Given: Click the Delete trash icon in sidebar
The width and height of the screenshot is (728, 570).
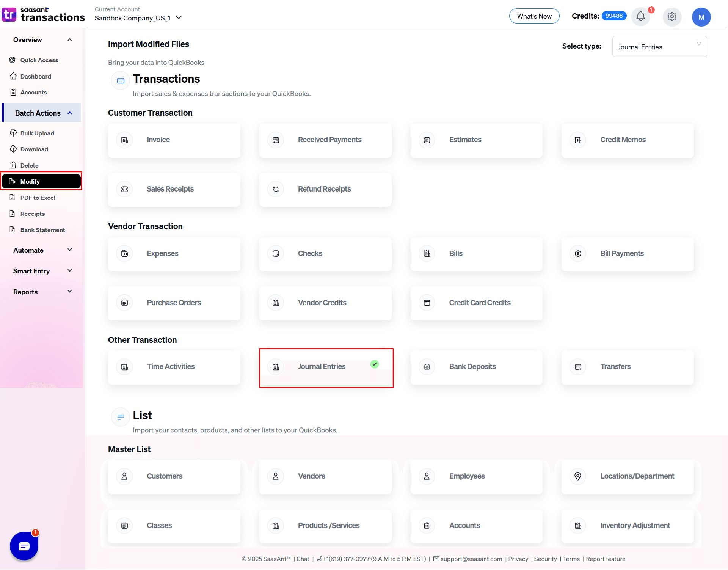Looking at the screenshot, I should click(x=13, y=165).
